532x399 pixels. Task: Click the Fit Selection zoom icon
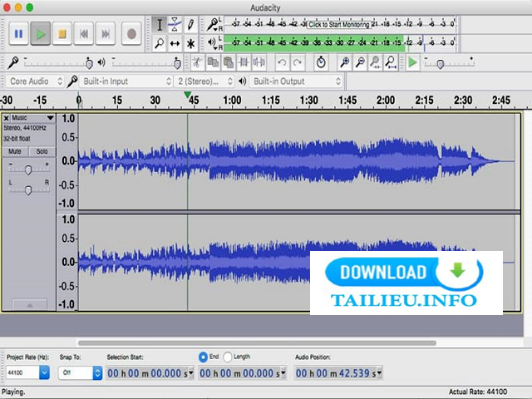(375, 62)
